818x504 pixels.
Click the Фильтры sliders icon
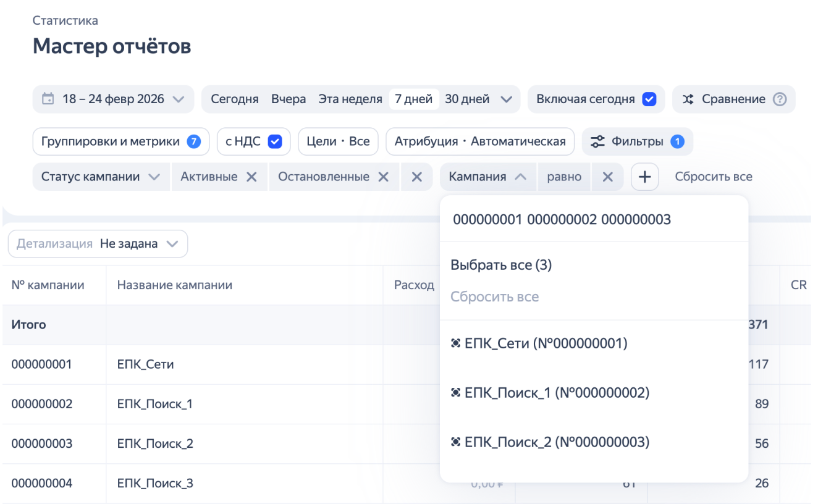597,141
